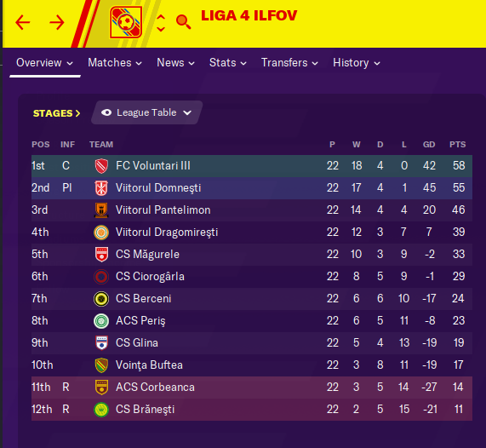Toggle the eye icon beside League Table
This screenshot has width=486, height=448.
[x=106, y=112]
